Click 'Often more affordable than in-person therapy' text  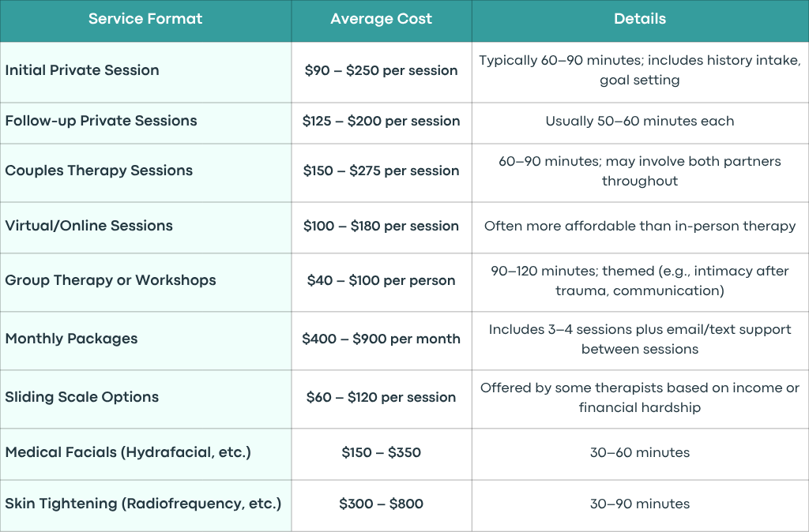click(640, 226)
